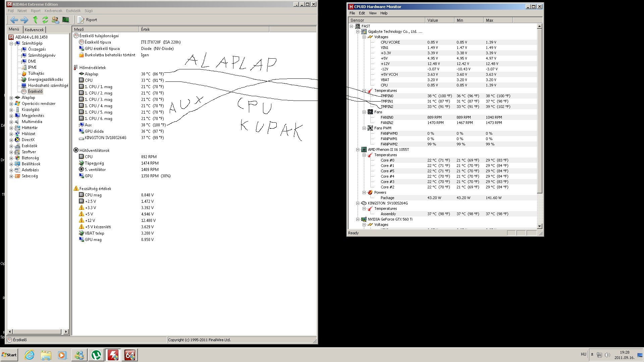Collapse the Powers node in HWMonitor
Viewport: 644px width, 362px height.
coord(364,192)
